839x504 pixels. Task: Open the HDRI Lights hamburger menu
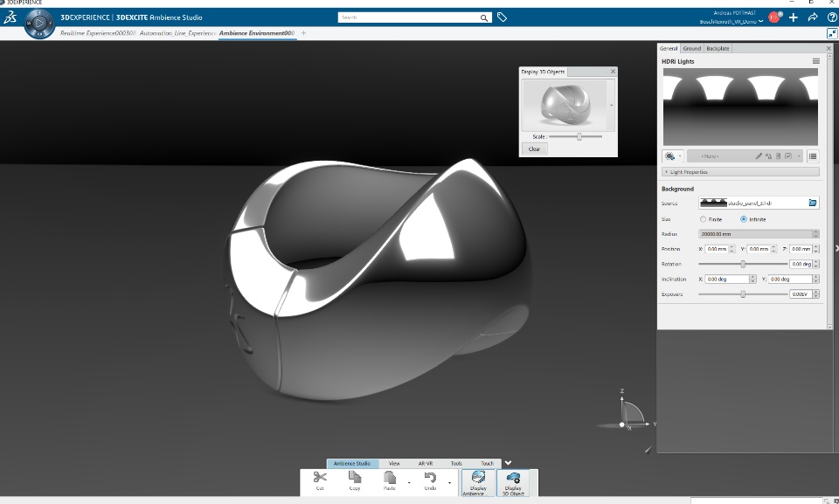(816, 61)
